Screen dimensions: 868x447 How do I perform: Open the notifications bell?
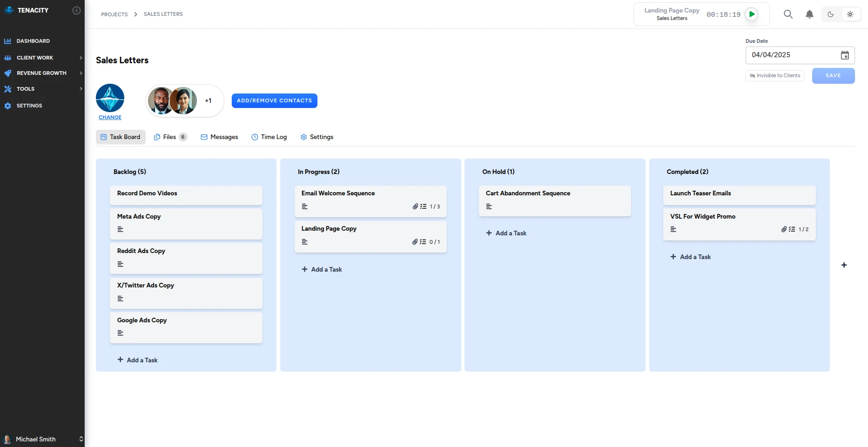click(809, 14)
